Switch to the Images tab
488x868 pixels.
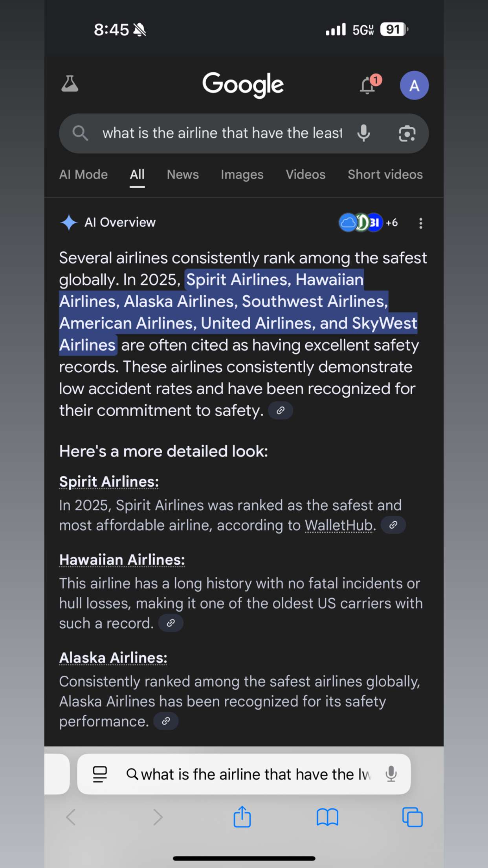242,175
